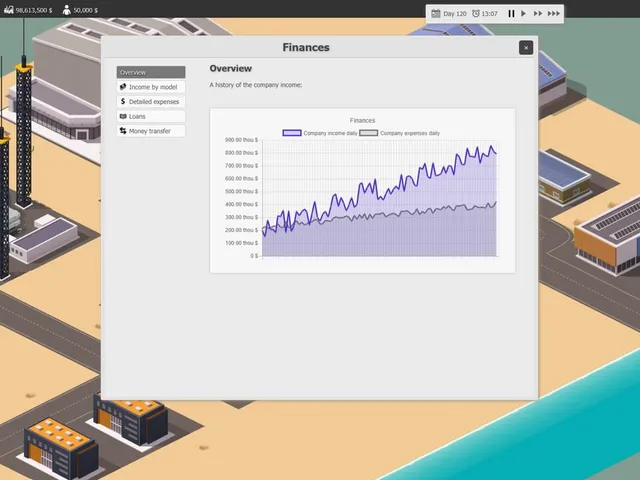Click the Company income daily legend label
The height and width of the screenshot is (480, 640).
(331, 133)
